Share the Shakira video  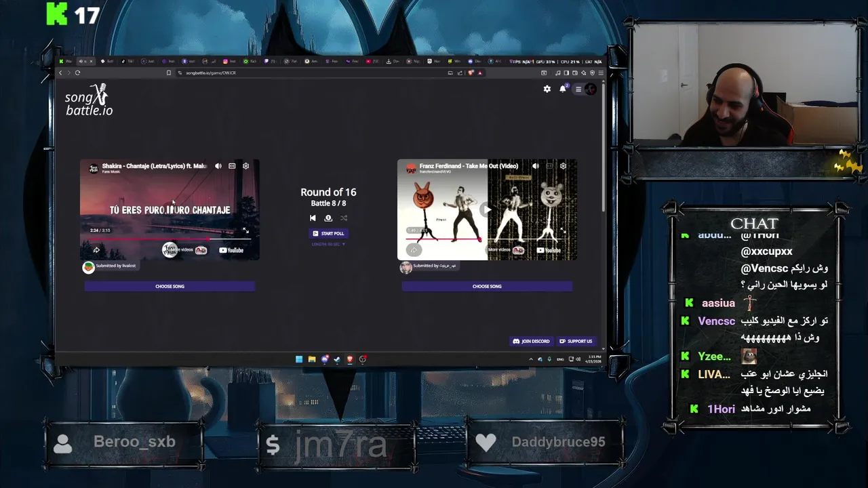tap(96, 250)
